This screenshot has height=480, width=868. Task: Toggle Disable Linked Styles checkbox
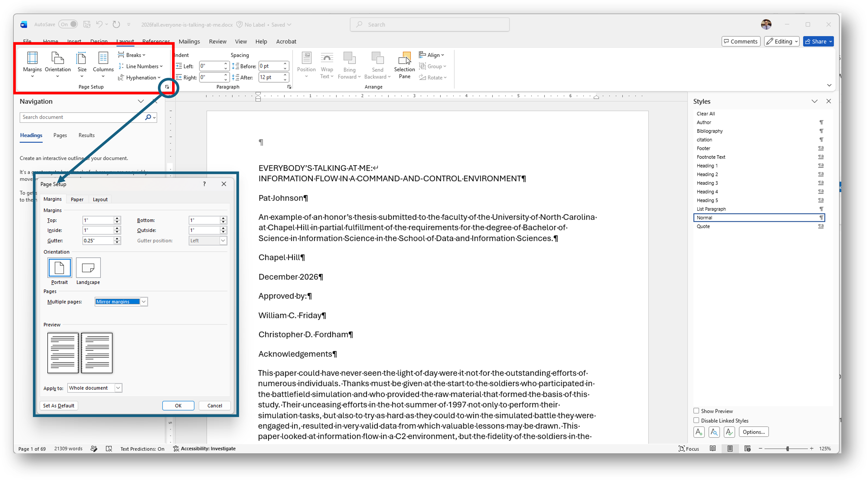click(696, 420)
